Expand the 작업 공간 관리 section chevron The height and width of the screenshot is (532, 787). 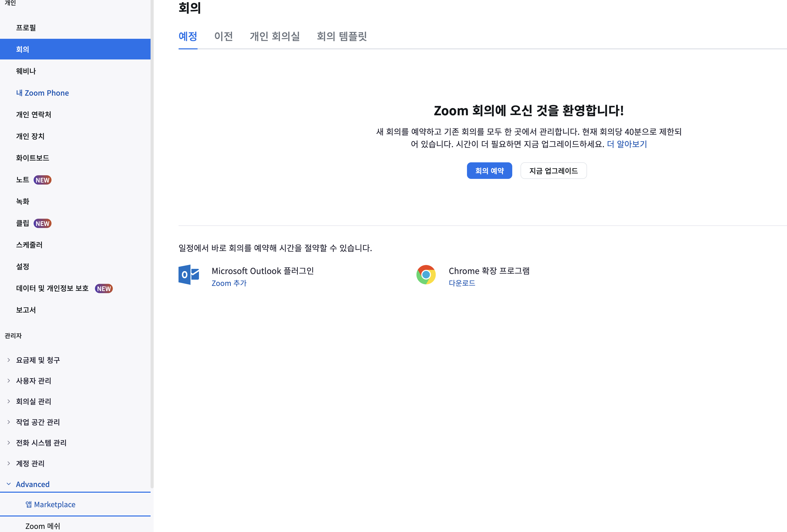[9, 422]
